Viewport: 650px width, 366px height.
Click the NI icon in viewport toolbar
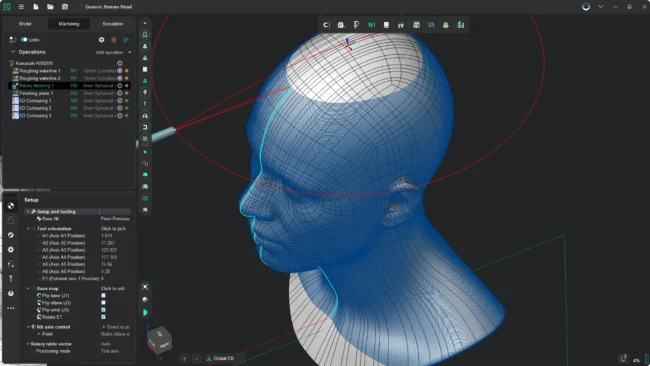click(x=371, y=25)
